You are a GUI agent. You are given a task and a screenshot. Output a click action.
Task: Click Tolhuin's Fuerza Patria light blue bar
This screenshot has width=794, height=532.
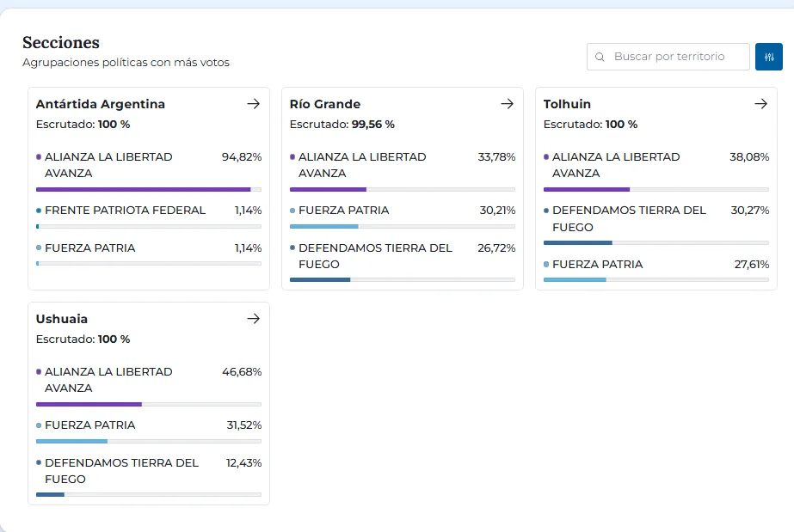(x=575, y=279)
